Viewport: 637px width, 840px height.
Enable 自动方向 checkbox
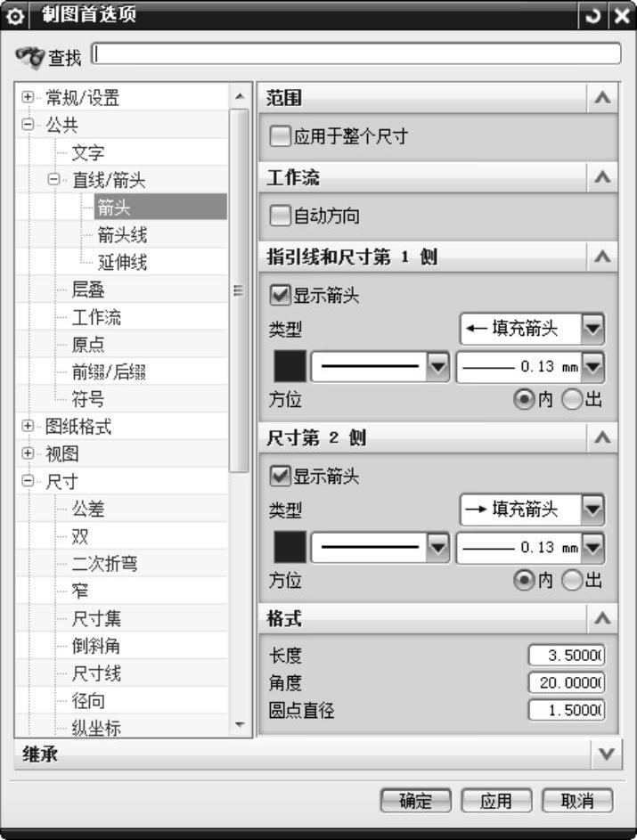[281, 216]
